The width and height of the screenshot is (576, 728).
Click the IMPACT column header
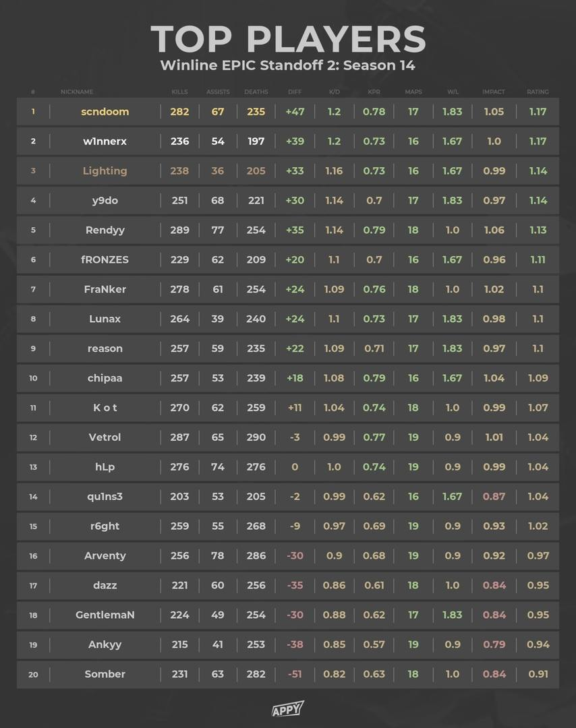(x=494, y=92)
